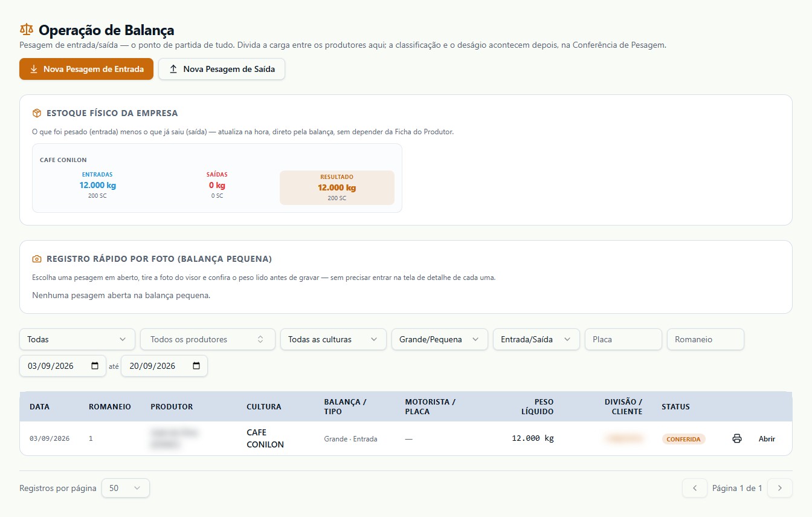Image resolution: width=812 pixels, height=517 pixels.
Task: Click the box icon next to Estoque Físico
Action: [x=37, y=113]
